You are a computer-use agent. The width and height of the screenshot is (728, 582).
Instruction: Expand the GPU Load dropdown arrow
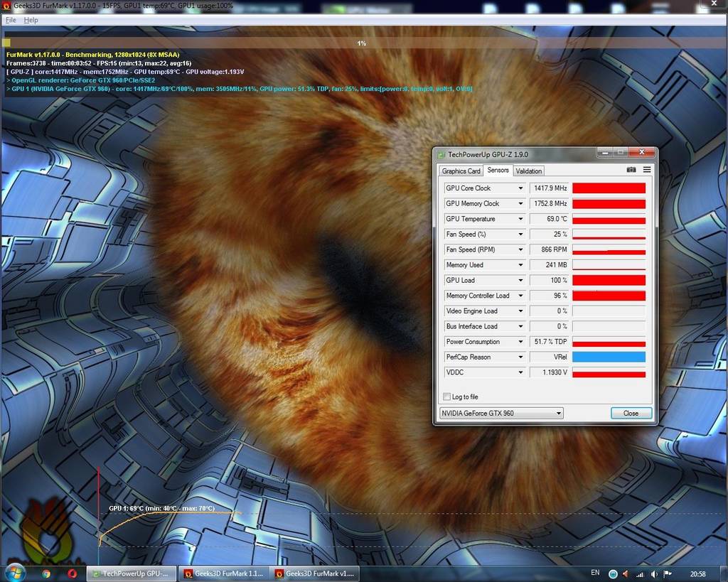click(x=520, y=280)
